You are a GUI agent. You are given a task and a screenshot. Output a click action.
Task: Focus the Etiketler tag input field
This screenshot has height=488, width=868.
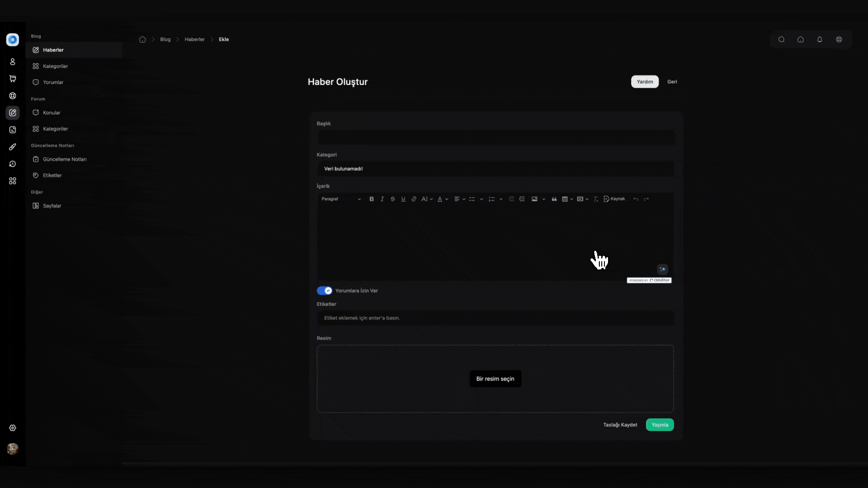(495, 318)
